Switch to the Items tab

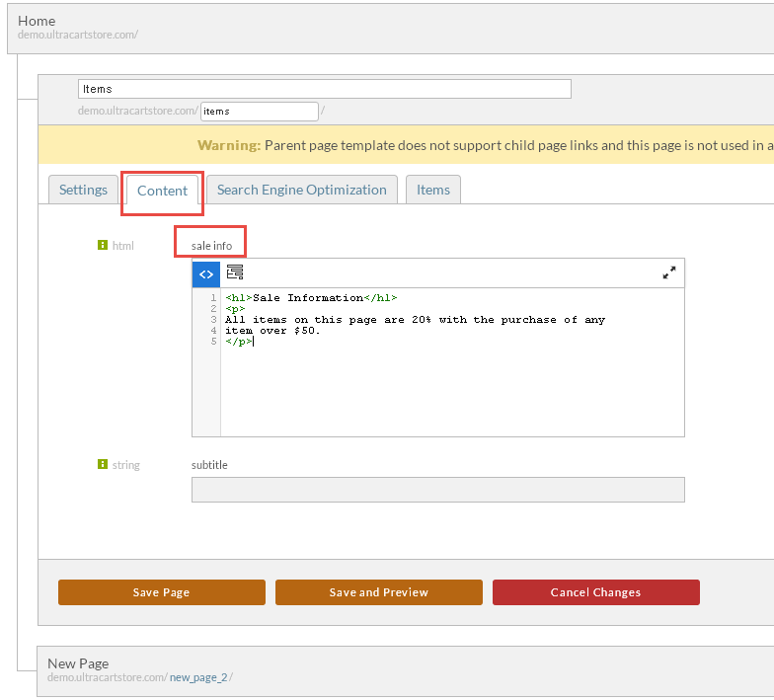point(432,190)
